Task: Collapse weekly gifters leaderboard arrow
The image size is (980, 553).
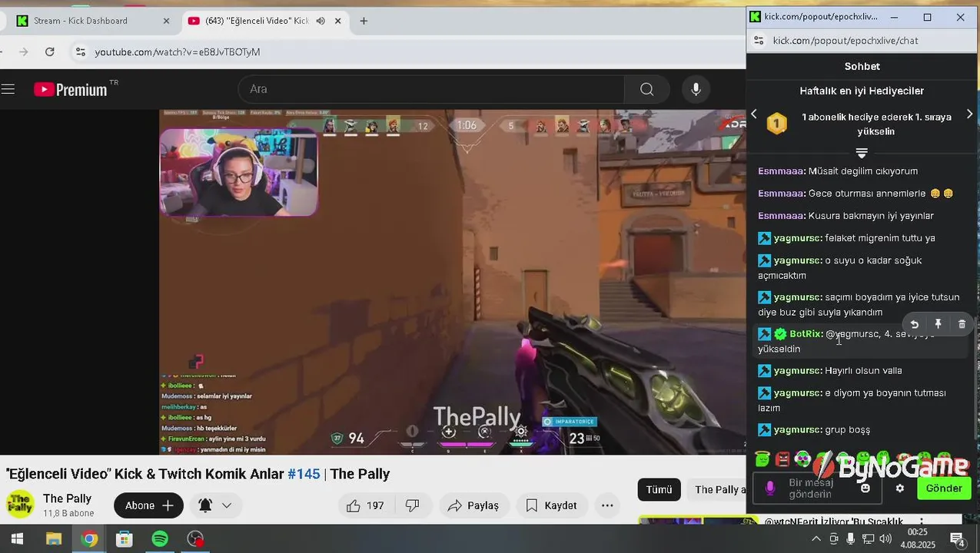Action: tap(862, 153)
